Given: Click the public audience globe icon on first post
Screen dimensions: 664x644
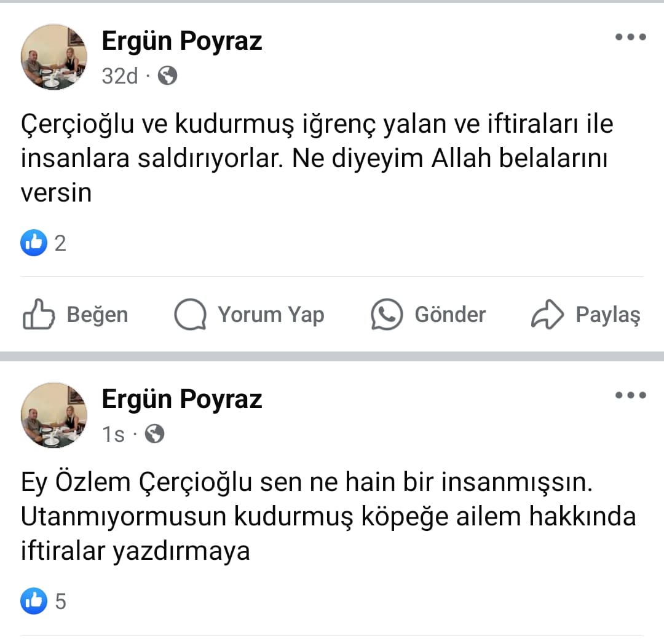Looking at the screenshot, I should click(167, 76).
